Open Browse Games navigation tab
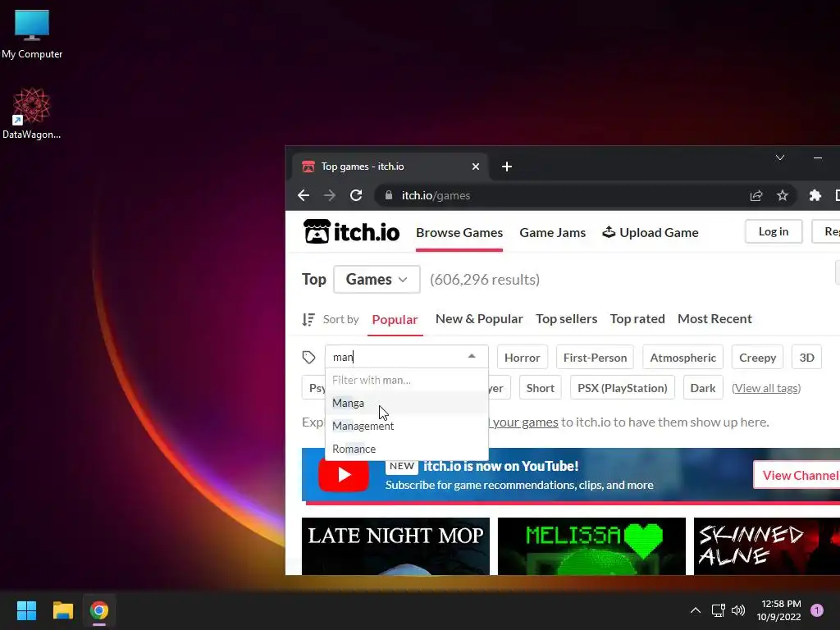This screenshot has width=840, height=630. 459,232
